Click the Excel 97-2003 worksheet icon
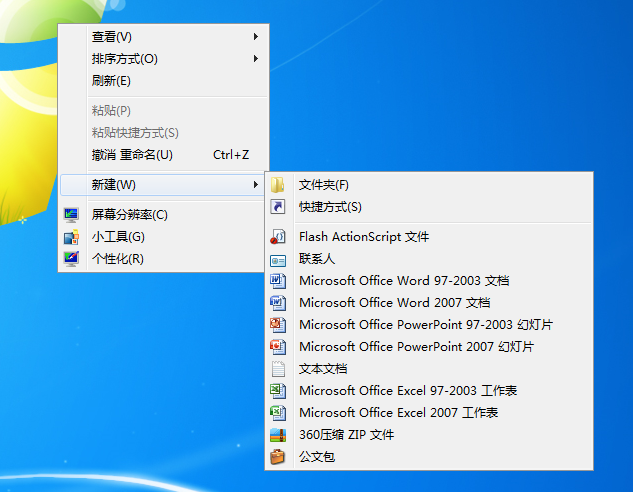This screenshot has width=633, height=492. click(278, 391)
